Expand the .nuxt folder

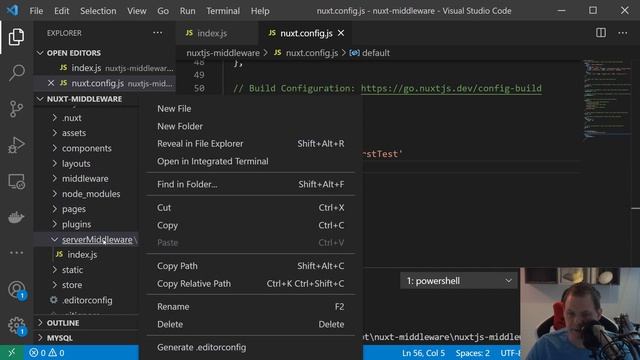71,118
